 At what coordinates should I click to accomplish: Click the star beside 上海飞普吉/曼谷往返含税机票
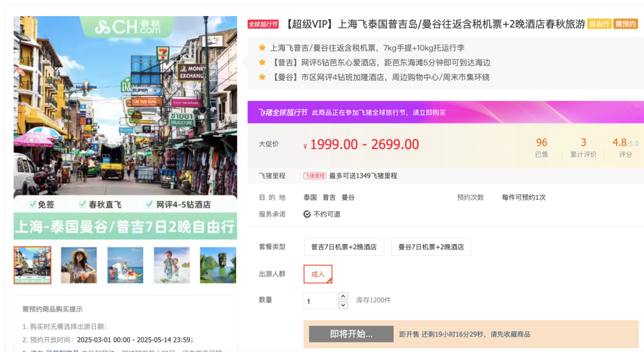tap(262, 48)
